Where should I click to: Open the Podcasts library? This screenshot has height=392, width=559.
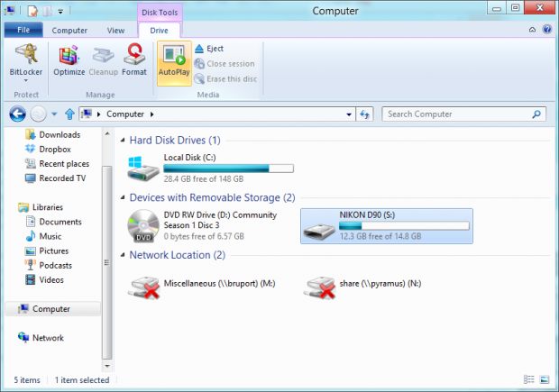point(49,266)
